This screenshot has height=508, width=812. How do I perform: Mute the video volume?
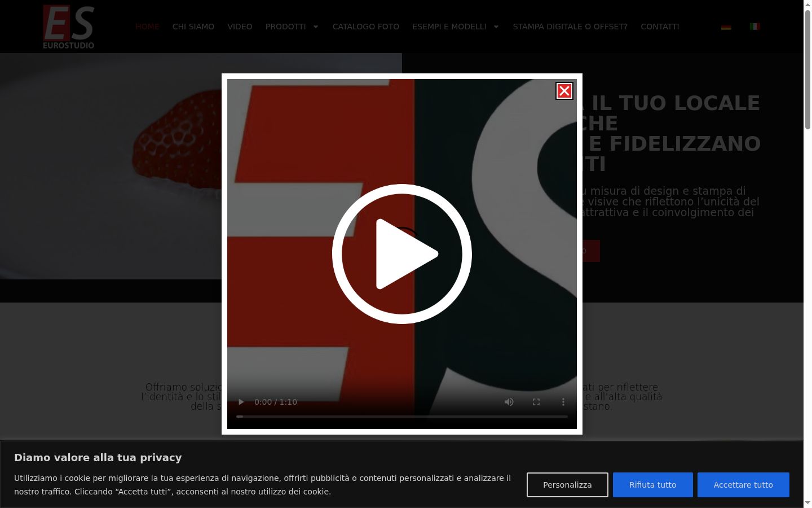tap(509, 402)
